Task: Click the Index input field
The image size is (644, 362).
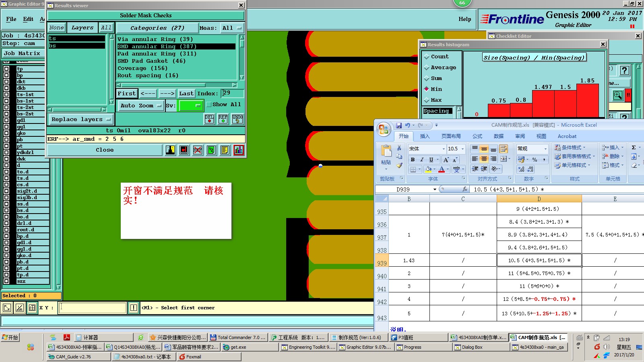Action: (232, 93)
